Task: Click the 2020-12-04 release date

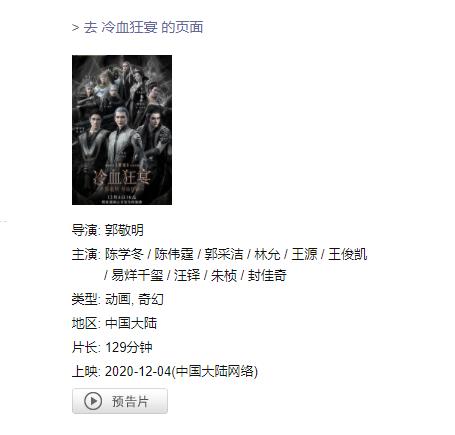Action: 138,371
